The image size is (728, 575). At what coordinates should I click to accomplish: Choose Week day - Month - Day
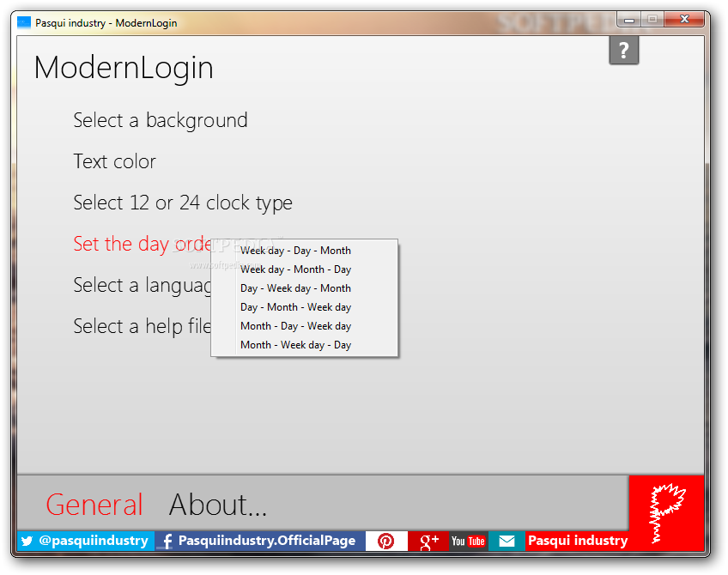coord(304,269)
